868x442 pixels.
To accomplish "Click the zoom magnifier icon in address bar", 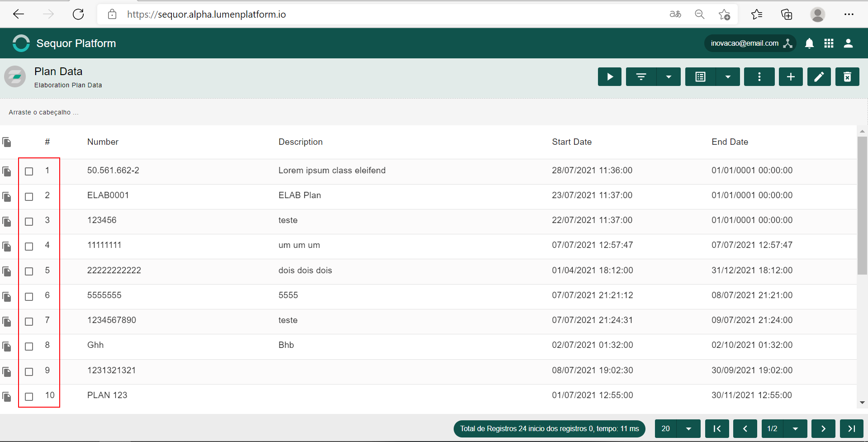I will click(x=700, y=14).
